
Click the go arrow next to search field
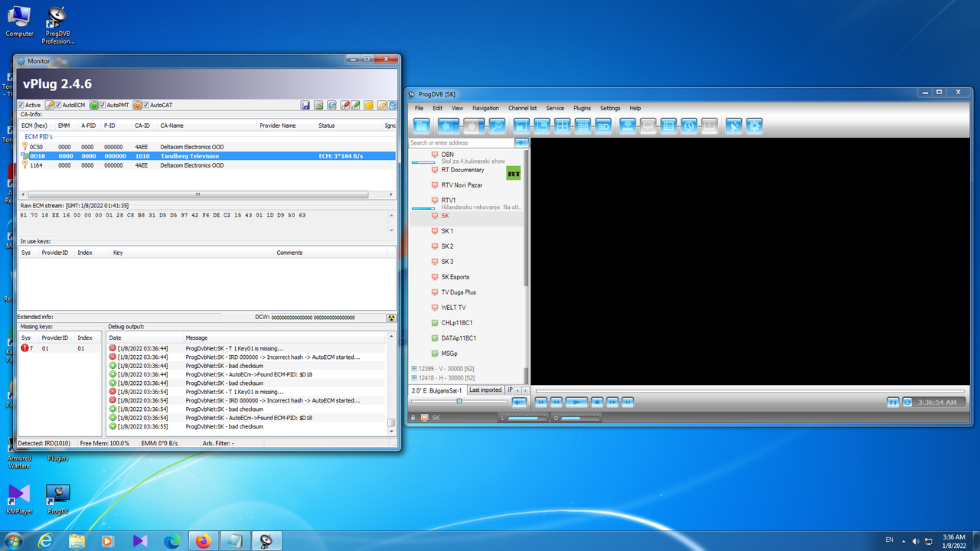[521, 143]
